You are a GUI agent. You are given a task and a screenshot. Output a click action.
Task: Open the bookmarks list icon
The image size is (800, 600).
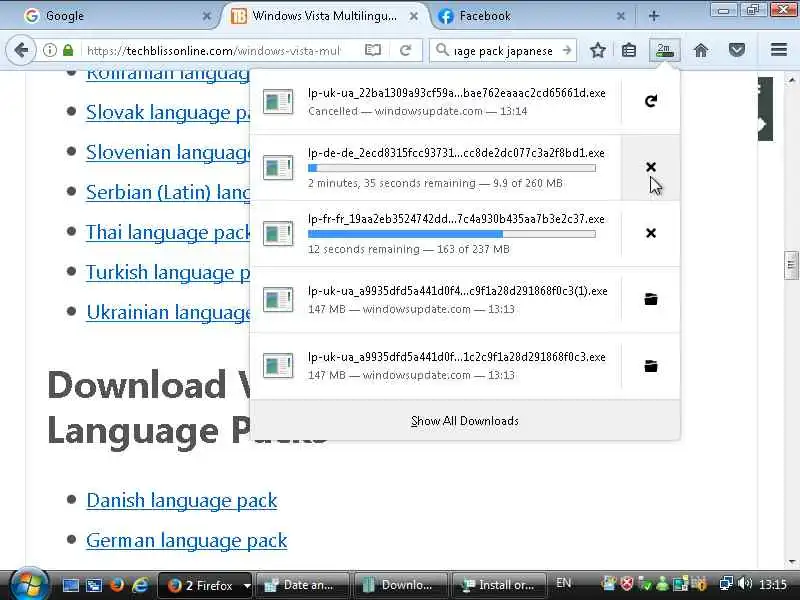(x=629, y=50)
